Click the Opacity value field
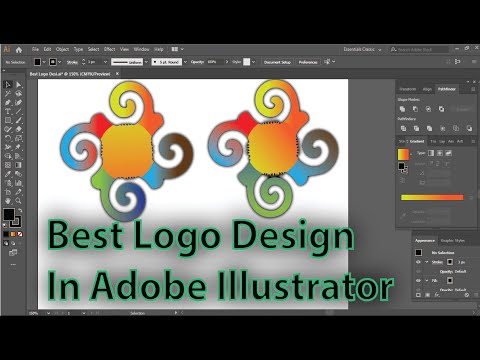This screenshot has width=480, height=360. point(216,62)
